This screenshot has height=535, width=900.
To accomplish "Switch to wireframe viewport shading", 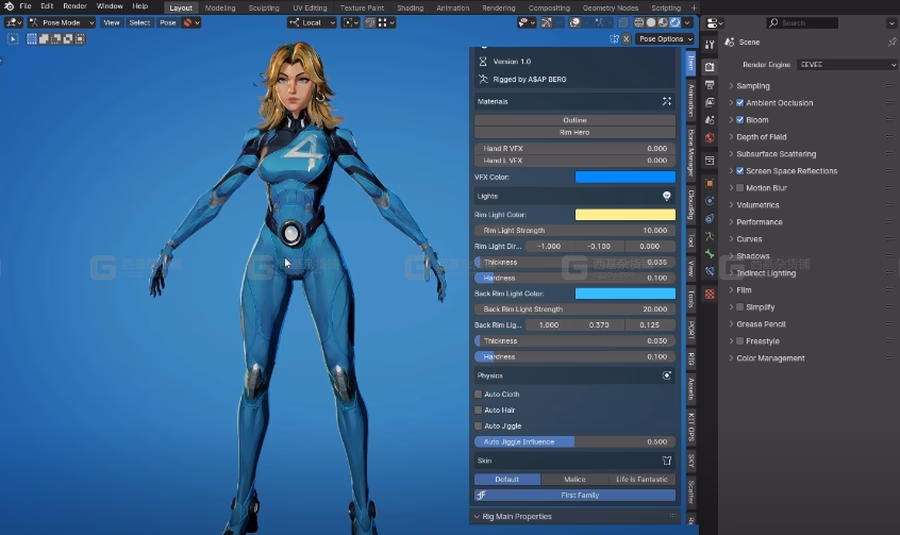I will (639, 23).
